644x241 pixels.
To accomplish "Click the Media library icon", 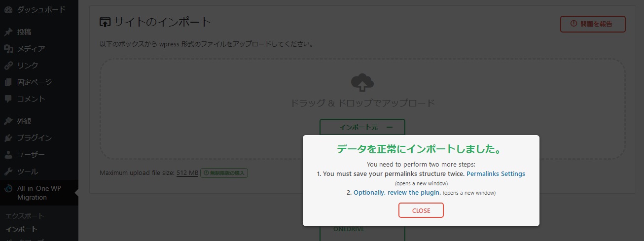I will pyautogui.click(x=8, y=49).
